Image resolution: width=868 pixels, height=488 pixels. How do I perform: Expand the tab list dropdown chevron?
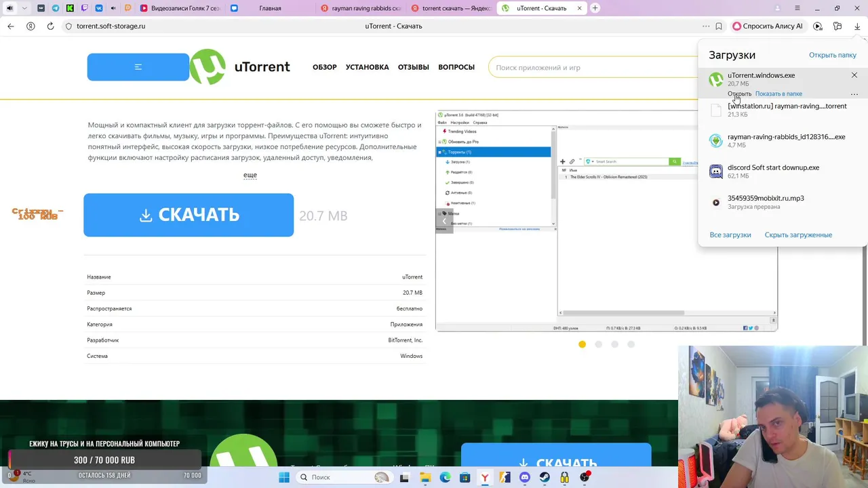click(x=25, y=8)
